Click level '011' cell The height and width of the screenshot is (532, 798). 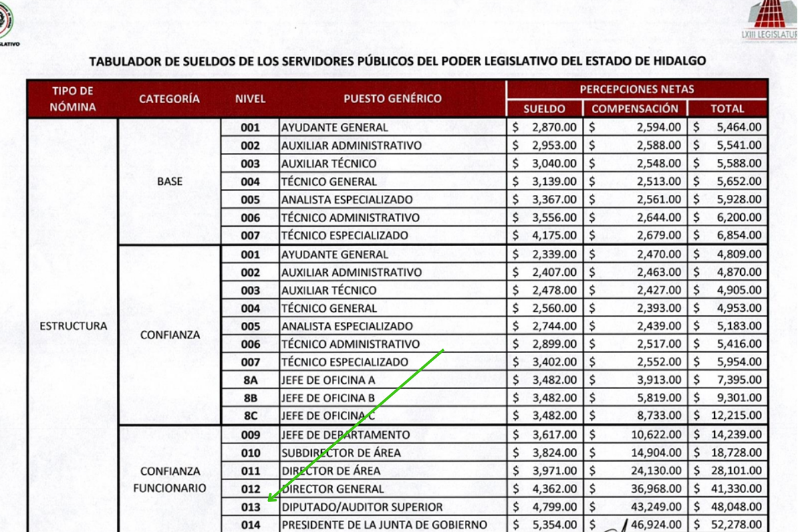pos(250,470)
